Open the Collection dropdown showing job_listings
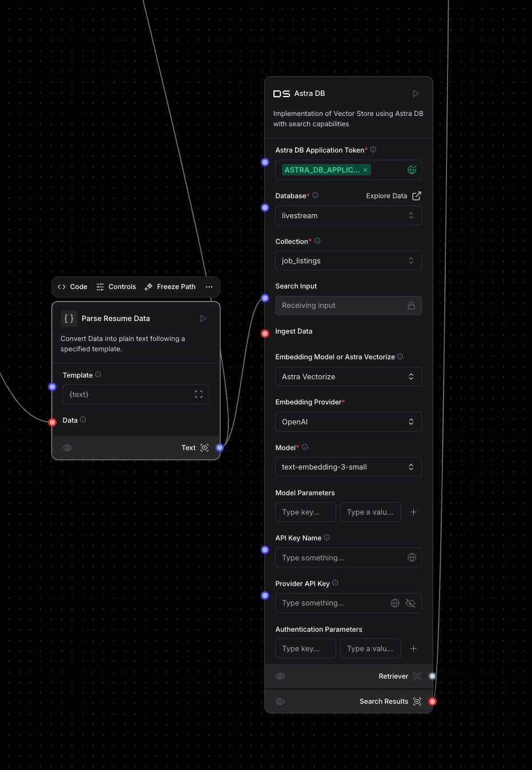This screenshot has width=532, height=770. (x=348, y=261)
